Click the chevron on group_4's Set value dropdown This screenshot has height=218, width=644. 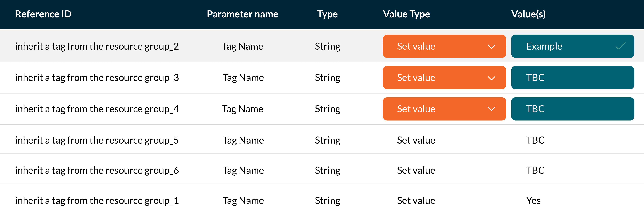(491, 109)
